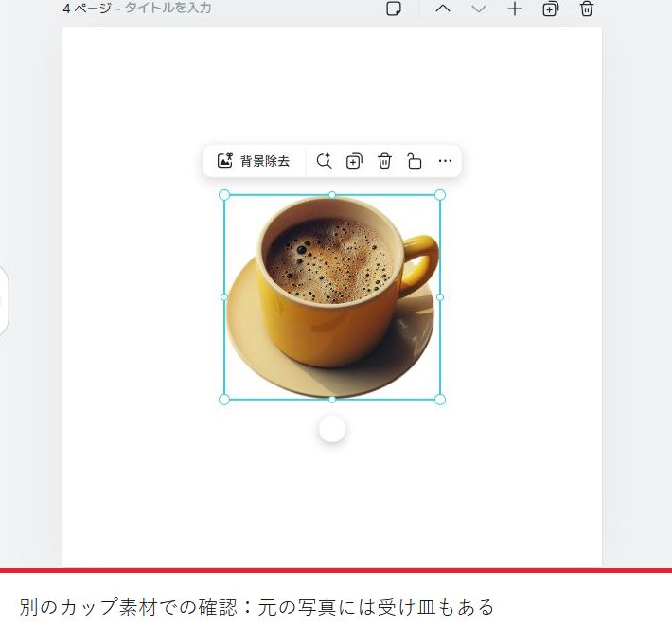Click the 4 ページ page label
The width and height of the screenshot is (672, 643).
point(87,9)
